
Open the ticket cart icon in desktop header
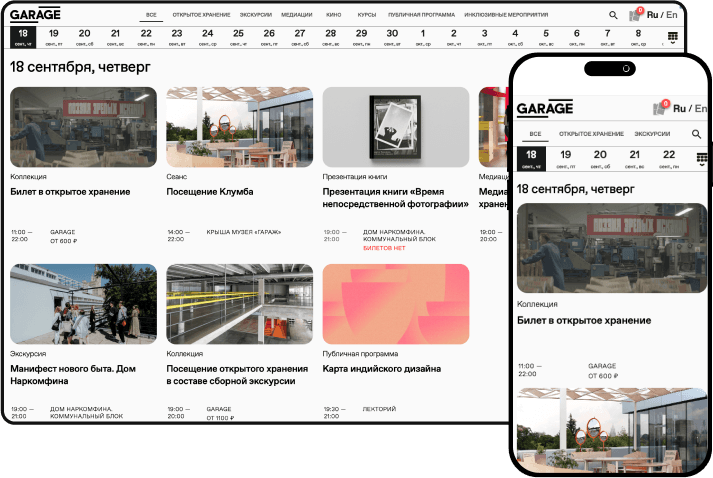tap(635, 15)
